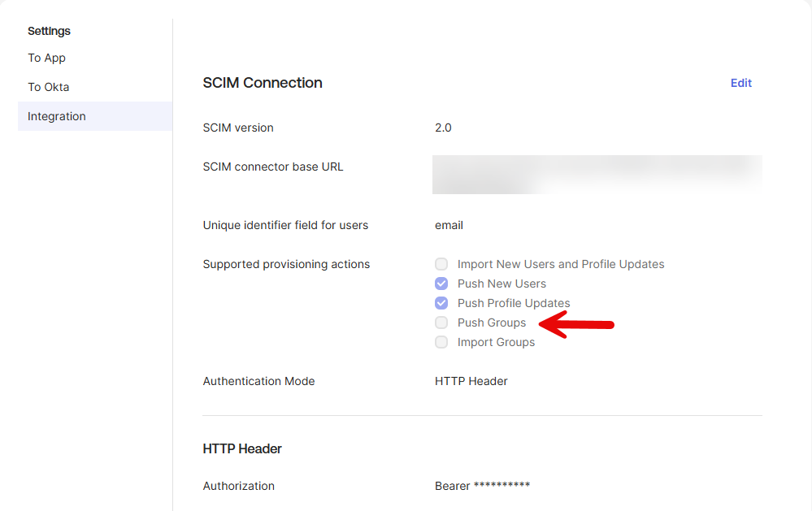Viewport: 812px width, 511px height.
Task: Click the Authentication Mode value HTTP Header
Action: pyautogui.click(x=471, y=381)
